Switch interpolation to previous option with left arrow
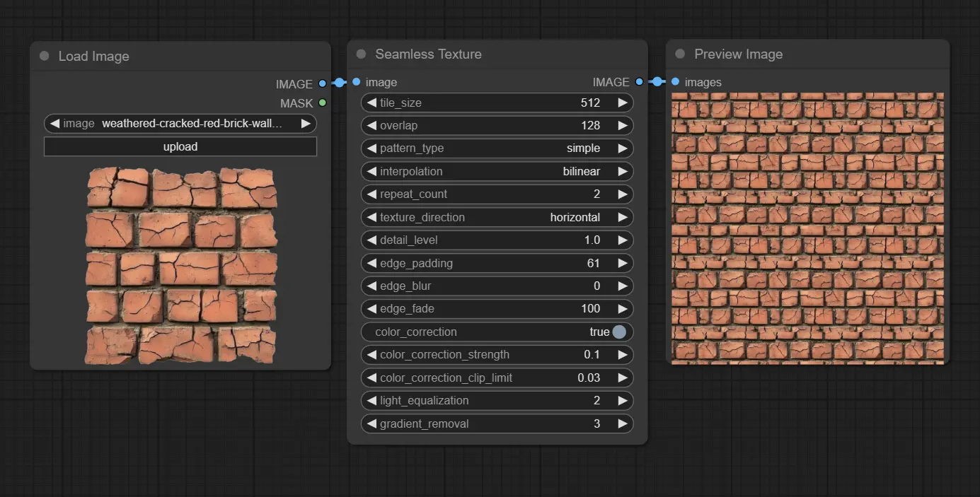 (371, 171)
